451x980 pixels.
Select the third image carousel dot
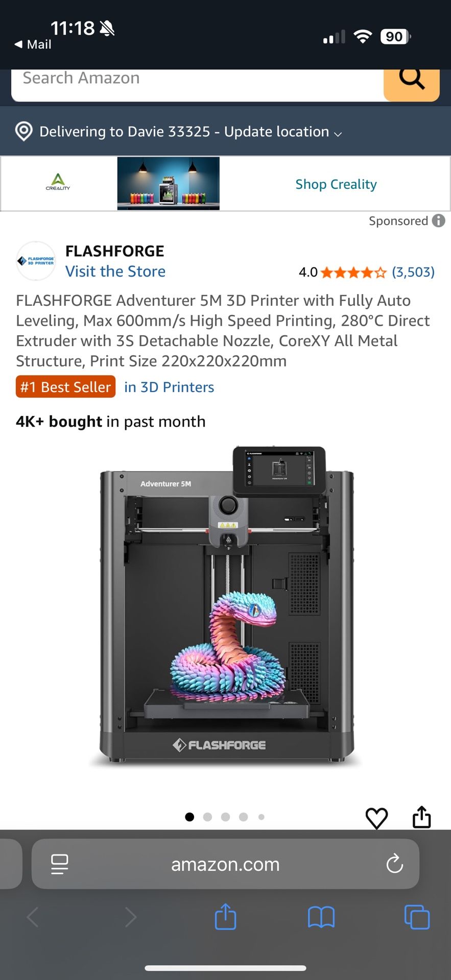tap(225, 817)
